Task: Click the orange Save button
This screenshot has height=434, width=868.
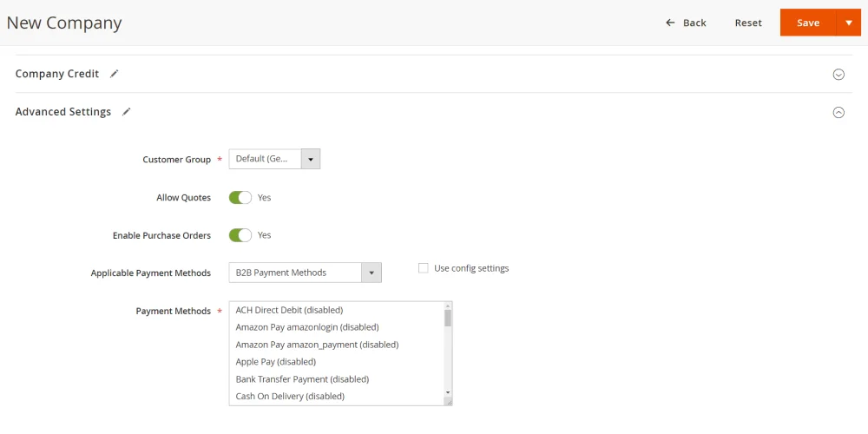Action: click(808, 23)
